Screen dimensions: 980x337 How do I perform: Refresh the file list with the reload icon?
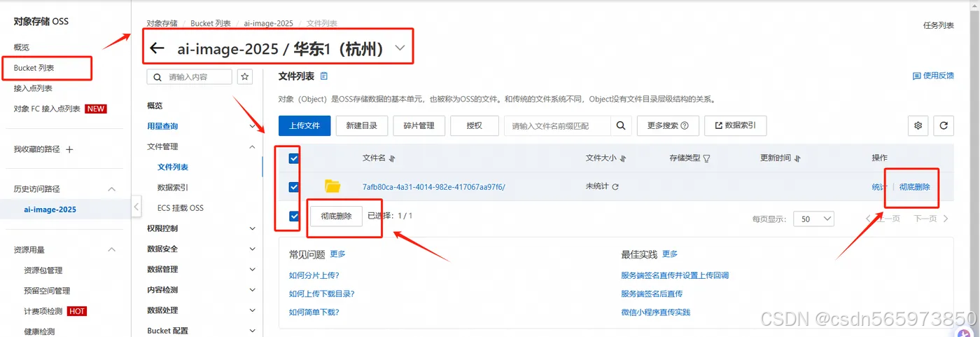click(x=944, y=126)
